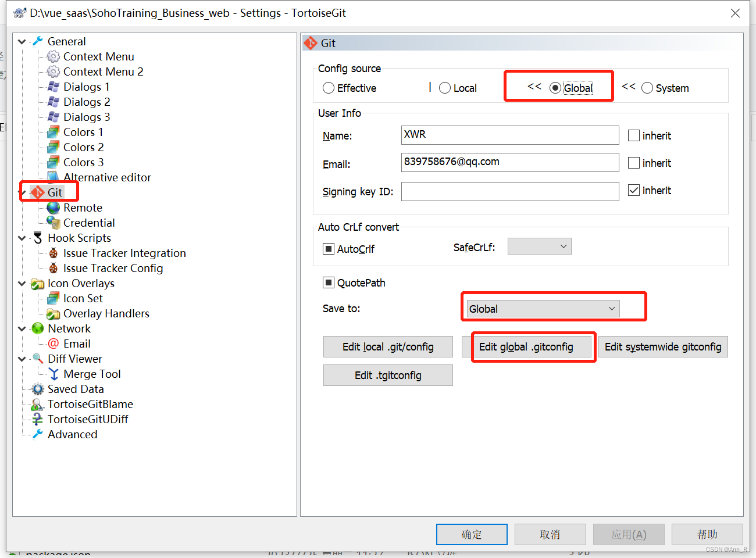Open the Overlay Handlers settings page

[x=106, y=313]
